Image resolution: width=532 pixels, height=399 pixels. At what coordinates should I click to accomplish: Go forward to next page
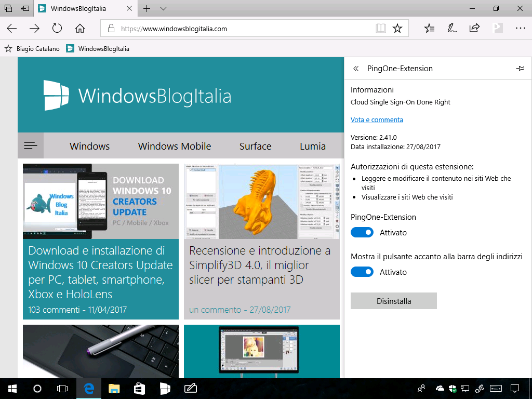34,29
